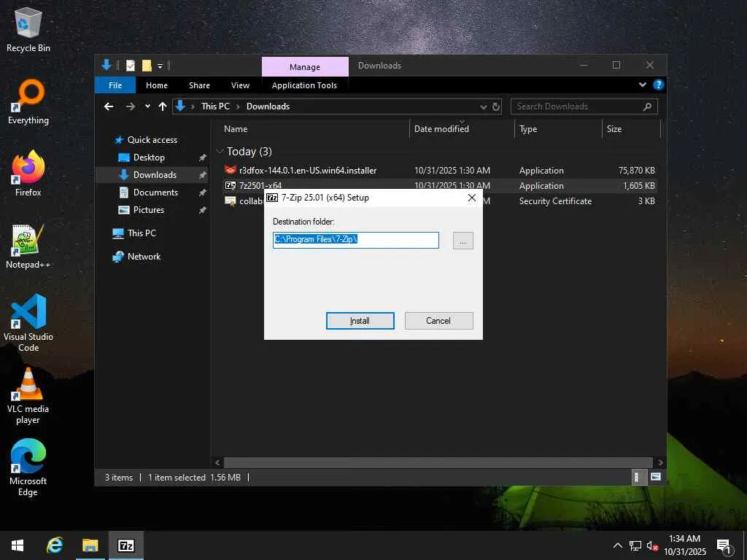Select This PC in the navigation pane
This screenshot has width=747, height=560.
coord(142,233)
